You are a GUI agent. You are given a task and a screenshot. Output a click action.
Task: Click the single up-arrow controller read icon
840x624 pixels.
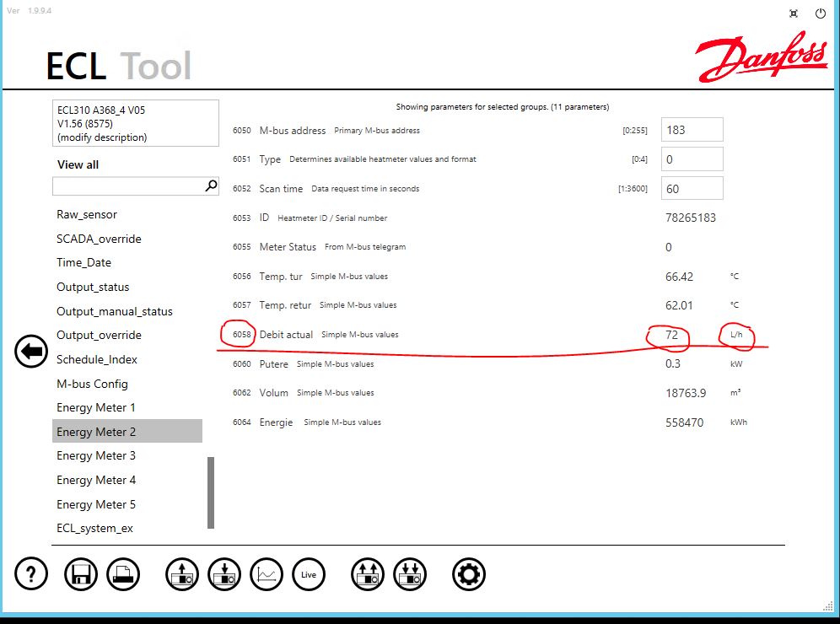[x=182, y=574]
